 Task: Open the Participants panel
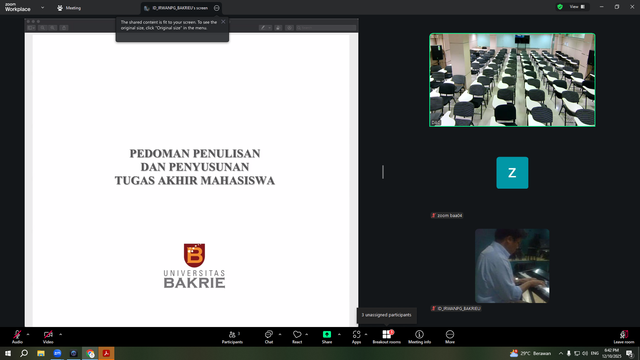click(232, 337)
